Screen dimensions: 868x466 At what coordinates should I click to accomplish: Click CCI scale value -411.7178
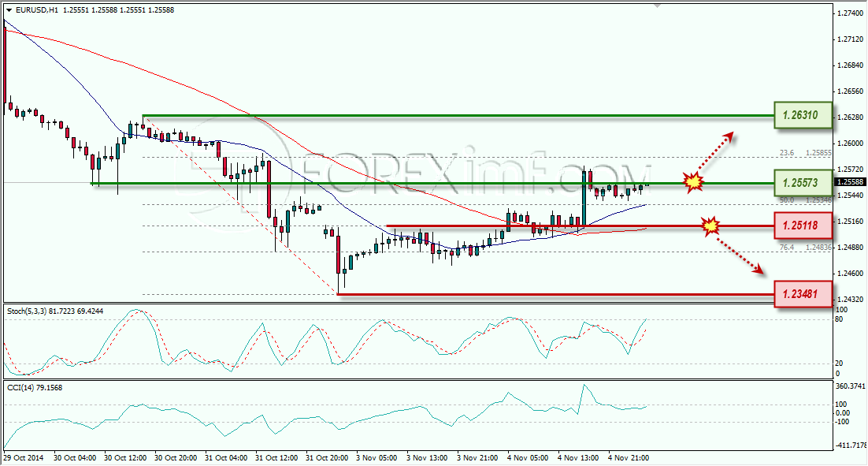851,445
